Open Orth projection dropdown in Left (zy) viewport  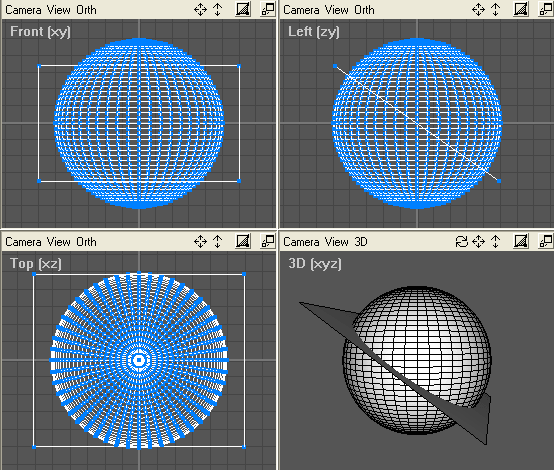coord(364,10)
